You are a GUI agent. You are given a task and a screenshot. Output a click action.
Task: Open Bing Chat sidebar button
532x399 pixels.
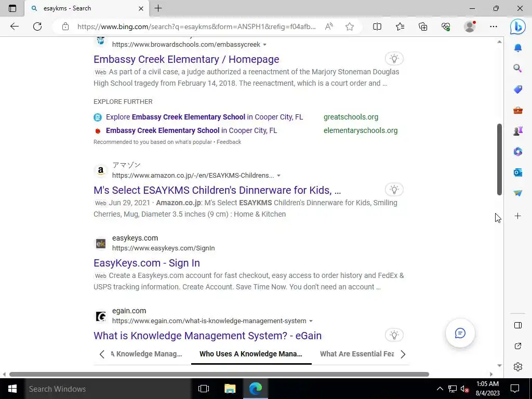(518, 27)
